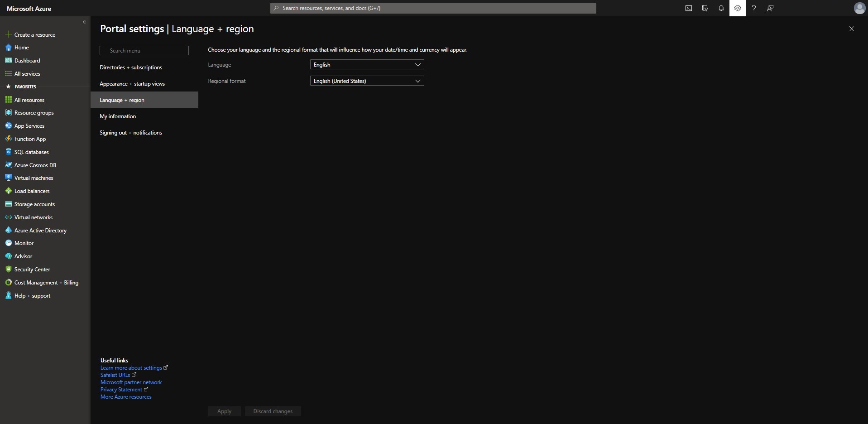Viewport: 868px width, 424px height.
Task: Open Azure Cosmos DB in sidebar
Action: point(35,165)
